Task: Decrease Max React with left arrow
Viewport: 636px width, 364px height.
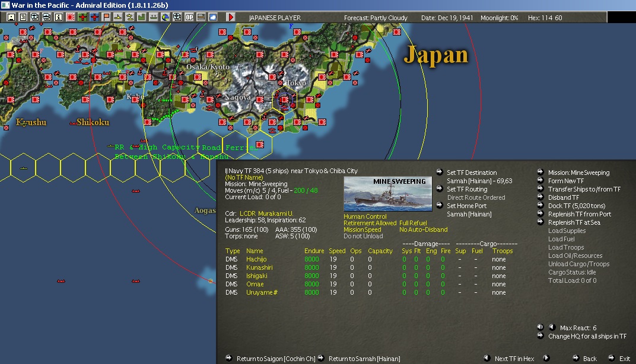Action: click(552, 327)
